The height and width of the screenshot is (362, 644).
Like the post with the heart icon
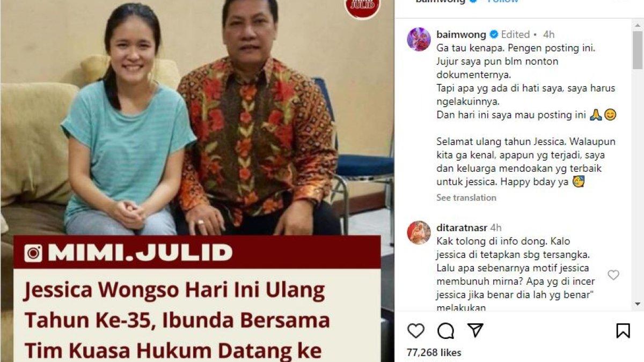(416, 331)
